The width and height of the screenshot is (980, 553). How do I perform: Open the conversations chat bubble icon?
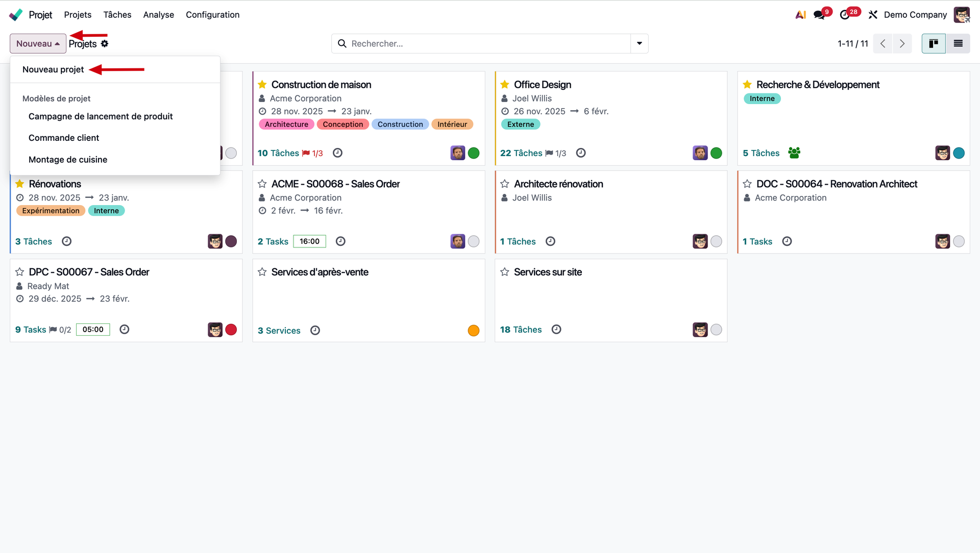pyautogui.click(x=819, y=15)
